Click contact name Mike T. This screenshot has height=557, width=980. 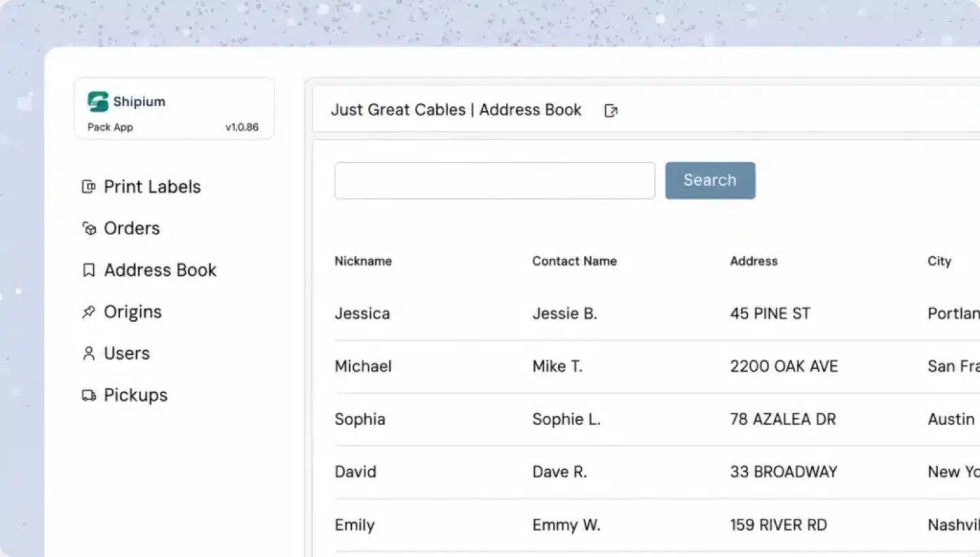[557, 366]
